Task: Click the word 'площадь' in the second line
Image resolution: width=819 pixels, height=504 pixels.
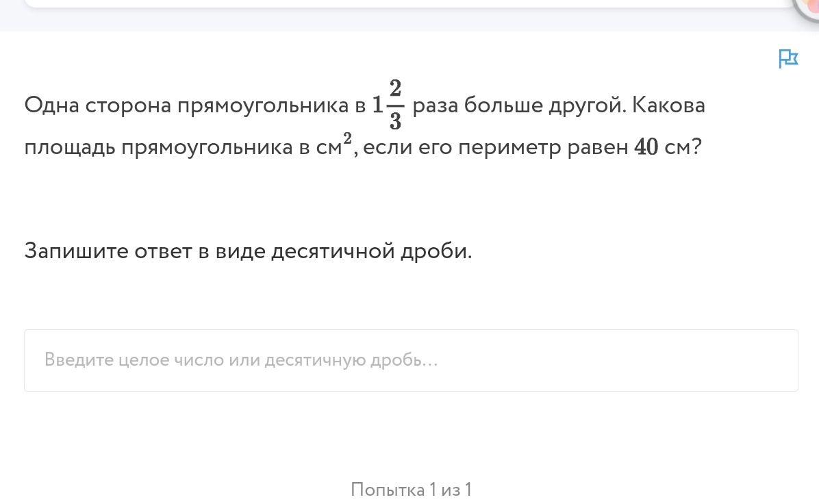Action: (x=69, y=148)
